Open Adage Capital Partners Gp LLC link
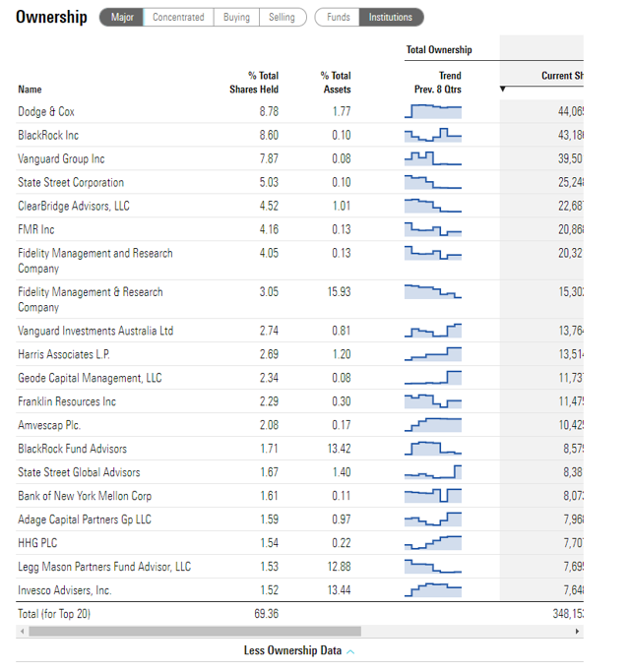630x672 pixels. 85,519
